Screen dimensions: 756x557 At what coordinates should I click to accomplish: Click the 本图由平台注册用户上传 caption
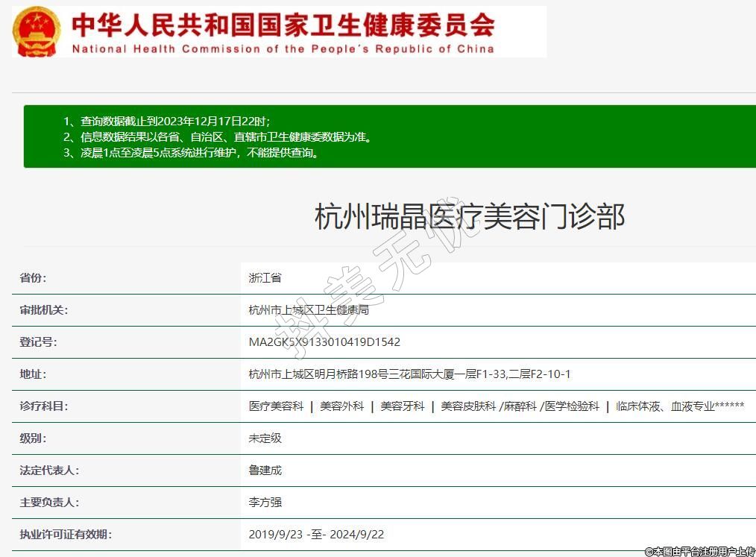click(699, 551)
